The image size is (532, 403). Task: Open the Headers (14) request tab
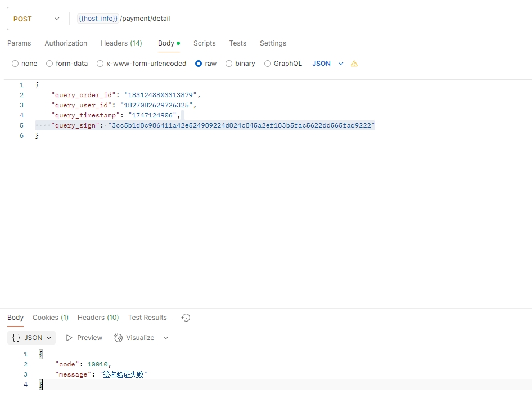pos(121,43)
